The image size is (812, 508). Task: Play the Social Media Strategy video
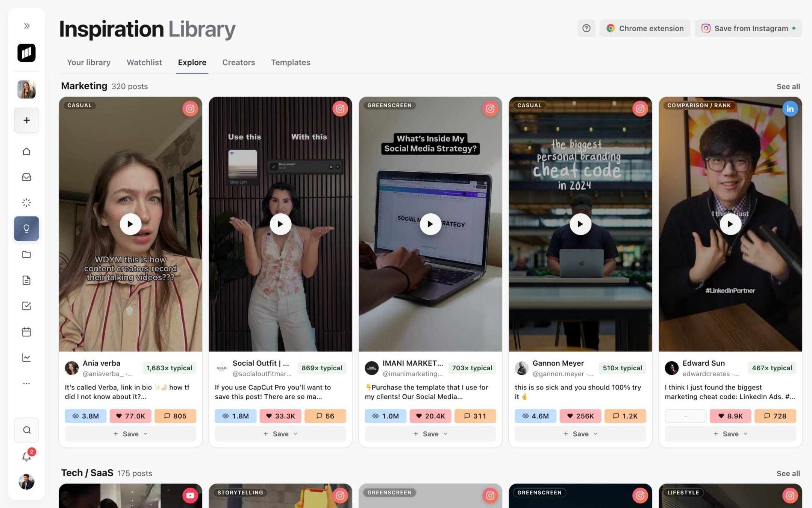430,224
